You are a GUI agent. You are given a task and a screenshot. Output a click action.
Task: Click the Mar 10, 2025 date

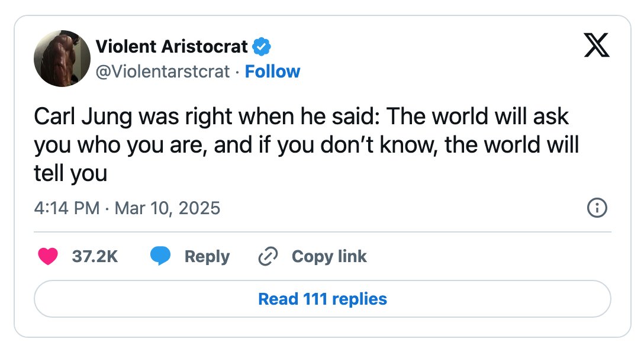(x=167, y=208)
